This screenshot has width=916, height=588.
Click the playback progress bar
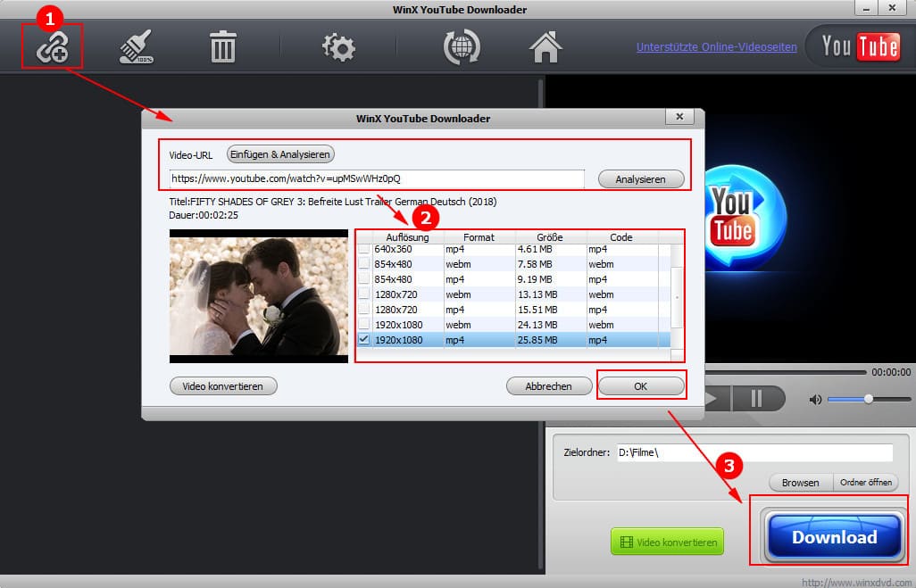[x=786, y=372]
